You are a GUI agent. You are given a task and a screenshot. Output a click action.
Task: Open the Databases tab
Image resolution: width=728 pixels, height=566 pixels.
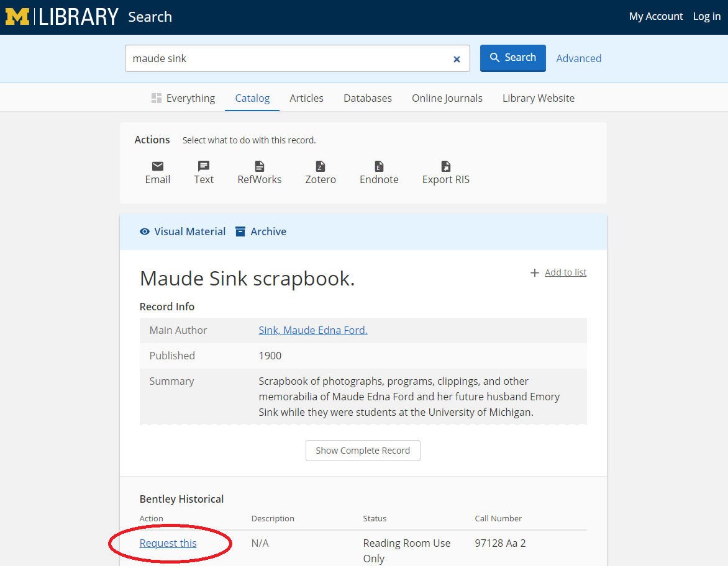(x=368, y=98)
